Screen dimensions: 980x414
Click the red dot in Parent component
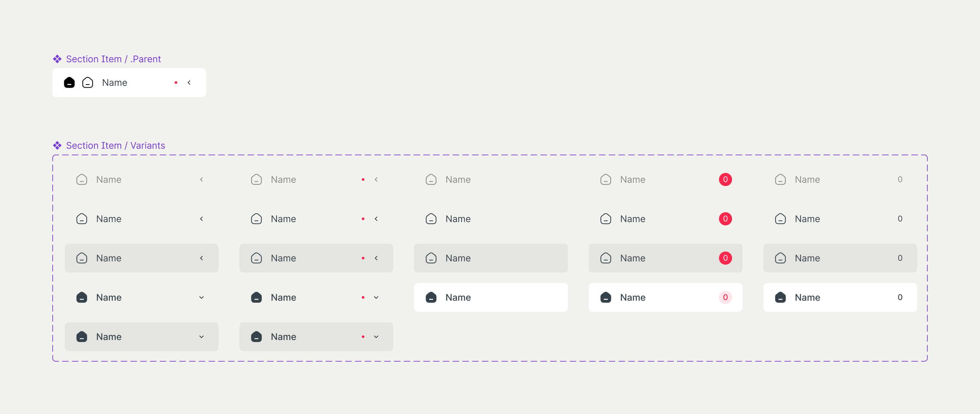(176, 83)
